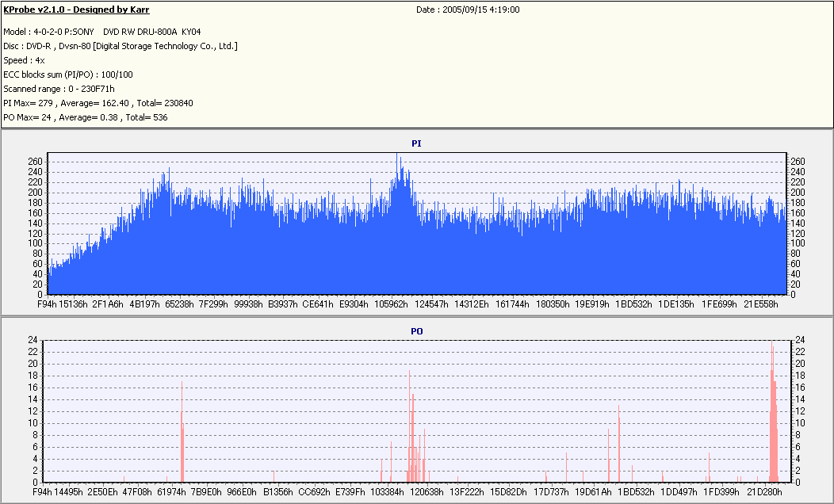This screenshot has height=504, width=834.
Task: Click the 260 label on PI left axis
Action: (35, 162)
